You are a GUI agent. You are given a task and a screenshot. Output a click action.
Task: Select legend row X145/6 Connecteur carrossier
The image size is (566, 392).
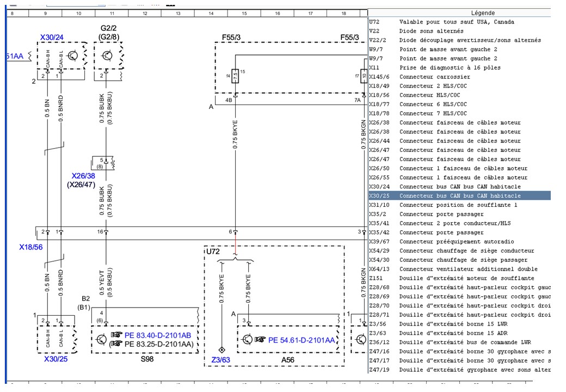coord(459,77)
